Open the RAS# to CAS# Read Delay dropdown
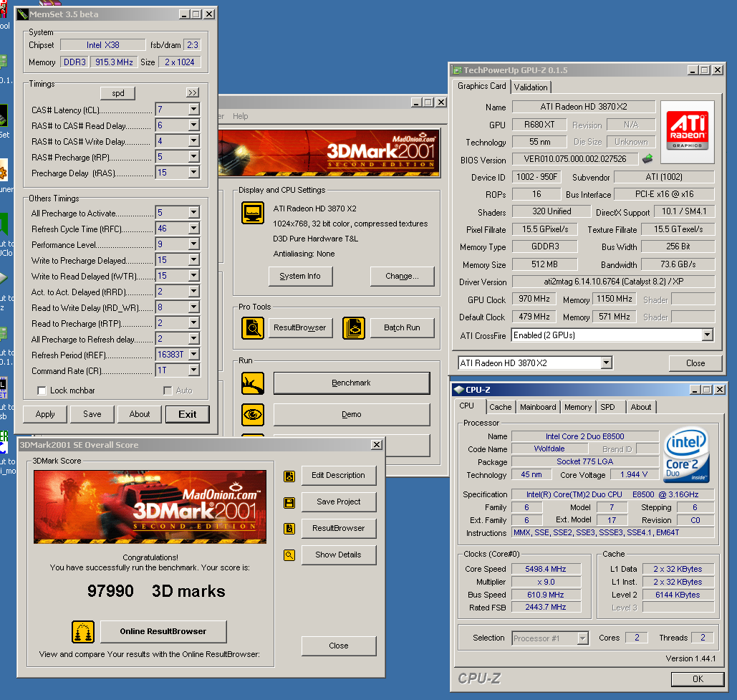 (x=193, y=125)
